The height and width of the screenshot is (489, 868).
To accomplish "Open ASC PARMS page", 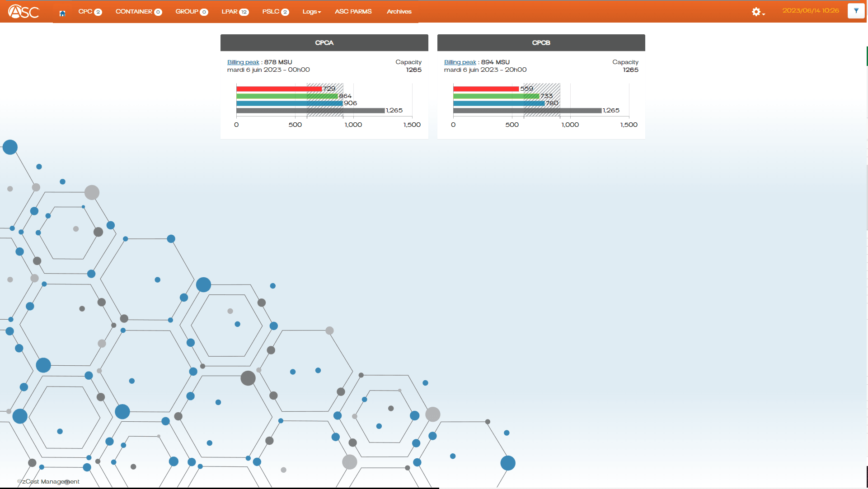I will click(353, 12).
